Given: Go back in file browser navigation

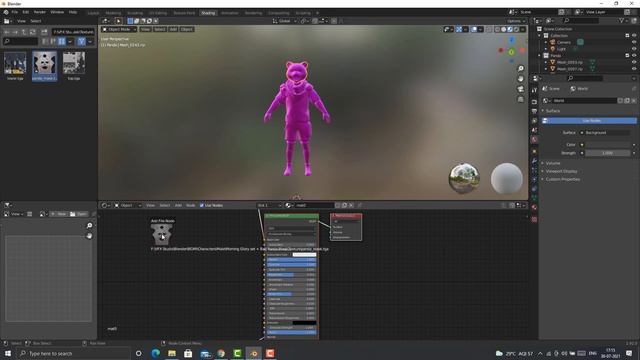Looking at the screenshot, I should 7,32.
